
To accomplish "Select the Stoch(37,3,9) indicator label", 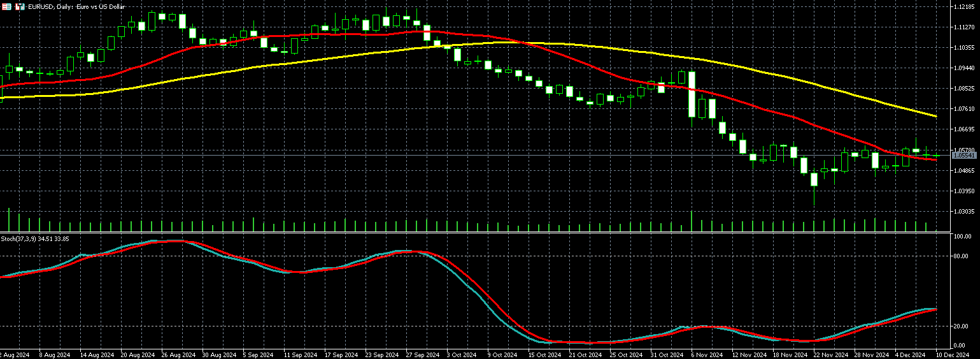I will click(35, 238).
